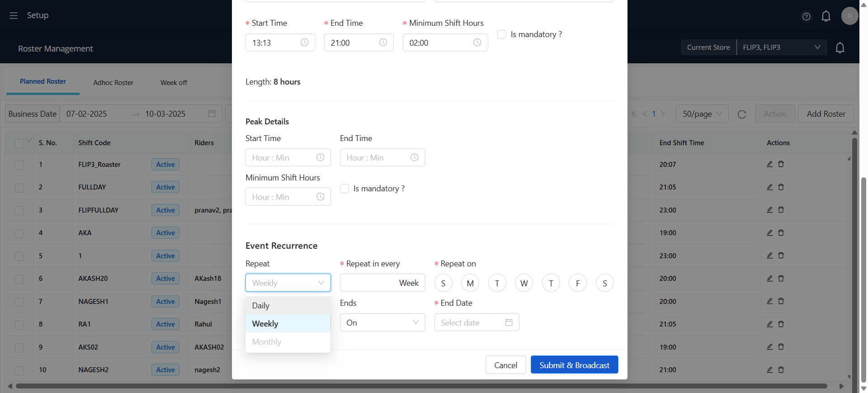
Task: Select checkbox for FULLDAY row
Action: click(x=19, y=188)
